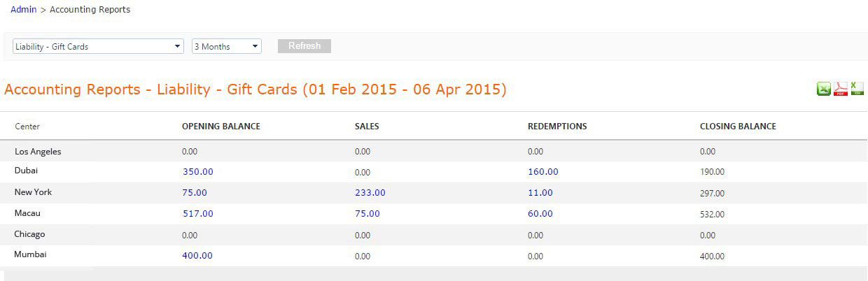Go to Admin breadcrumb link
The width and height of the screenshot is (868, 281).
[23, 10]
